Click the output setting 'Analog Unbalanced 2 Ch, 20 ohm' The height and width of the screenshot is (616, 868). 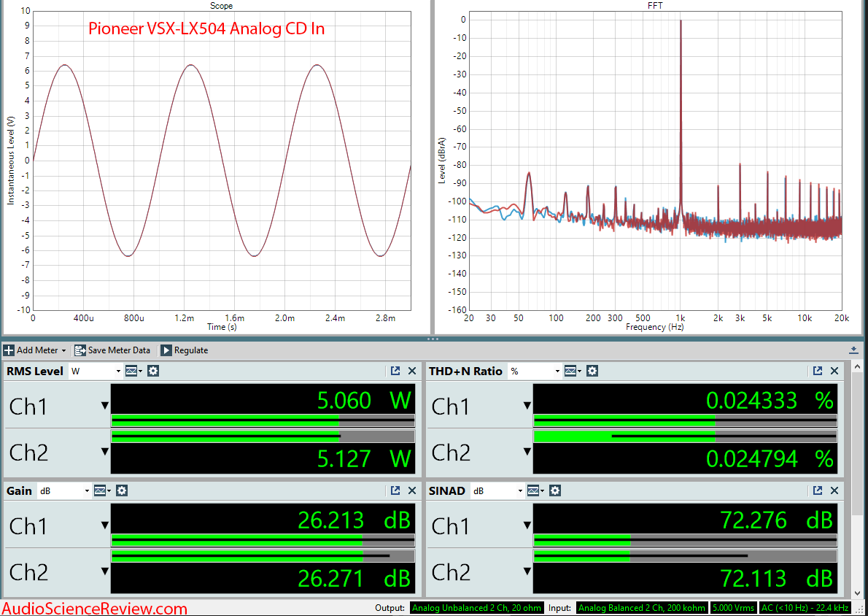click(476, 608)
